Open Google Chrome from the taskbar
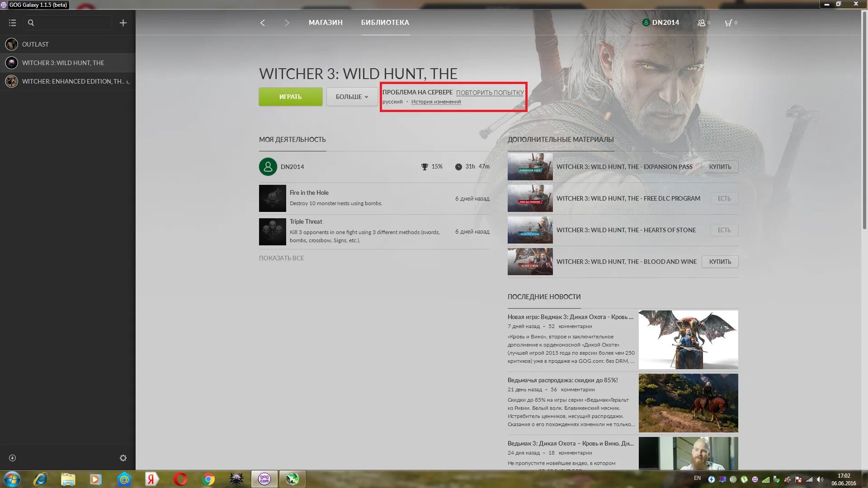Image resolution: width=868 pixels, height=488 pixels. [x=208, y=479]
